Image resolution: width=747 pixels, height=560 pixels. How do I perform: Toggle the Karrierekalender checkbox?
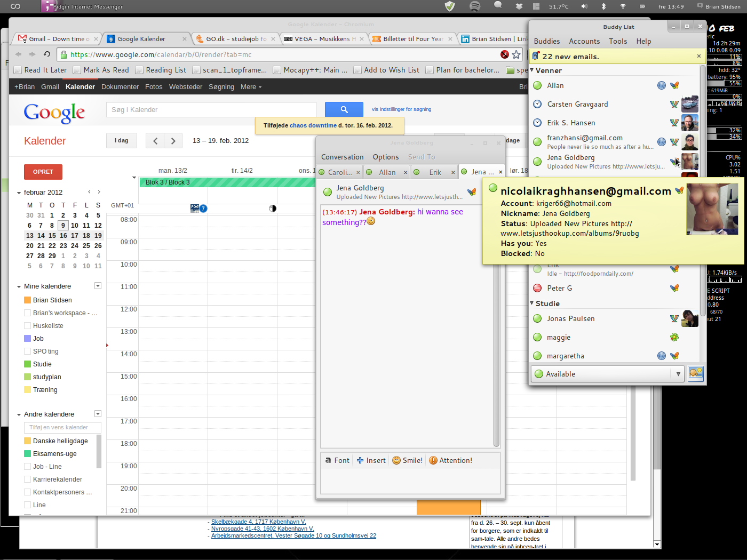(28, 479)
